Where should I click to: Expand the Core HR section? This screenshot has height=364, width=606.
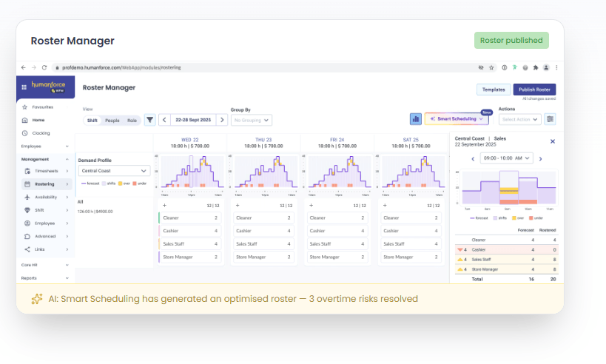point(45,265)
